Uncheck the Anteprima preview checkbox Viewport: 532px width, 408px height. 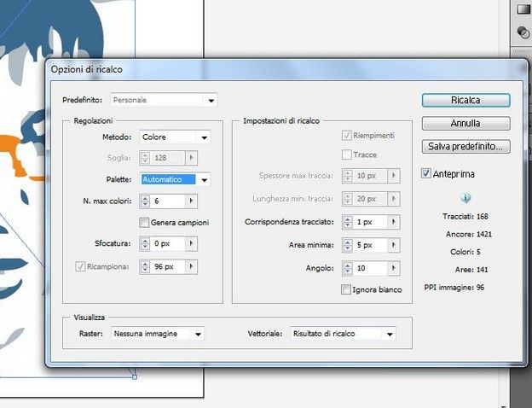point(427,174)
